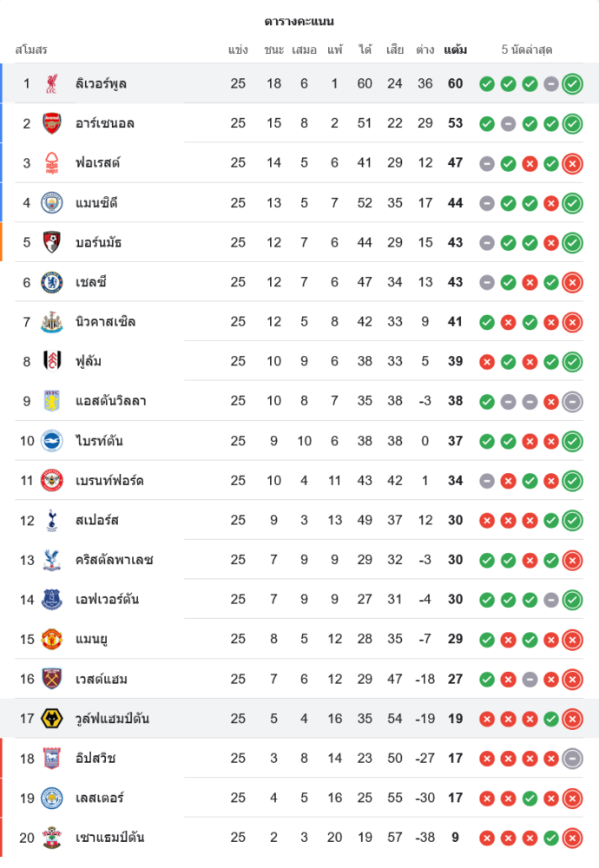Image resolution: width=599 pixels, height=868 pixels.
Task: Click the Manchester City club crest
Action: [52, 202]
